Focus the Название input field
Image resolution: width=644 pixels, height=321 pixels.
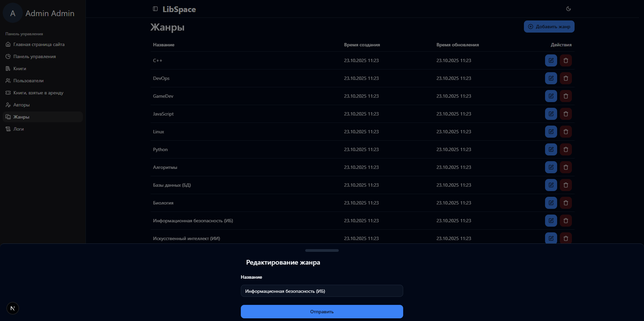click(322, 291)
